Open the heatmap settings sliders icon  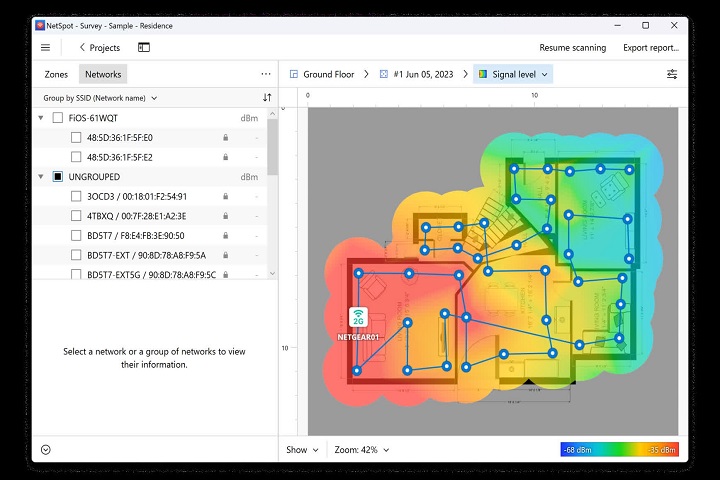click(672, 74)
